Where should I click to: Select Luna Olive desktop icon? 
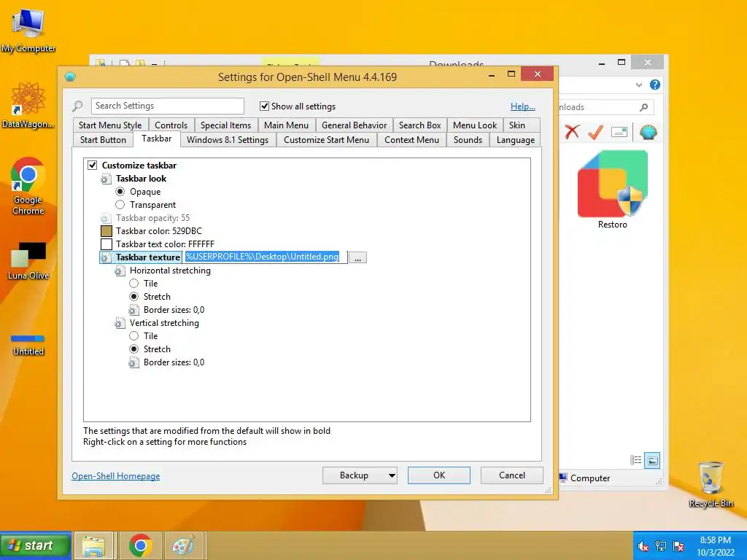[28, 261]
